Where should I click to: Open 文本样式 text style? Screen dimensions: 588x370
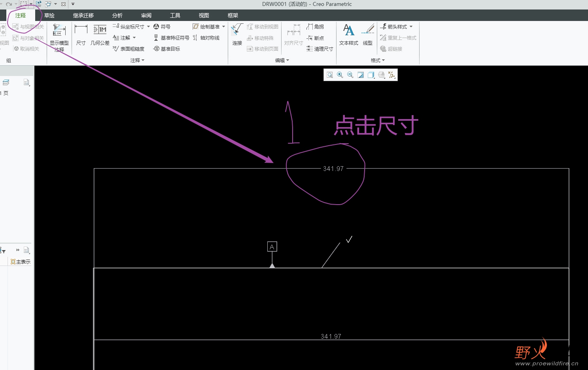coord(348,34)
